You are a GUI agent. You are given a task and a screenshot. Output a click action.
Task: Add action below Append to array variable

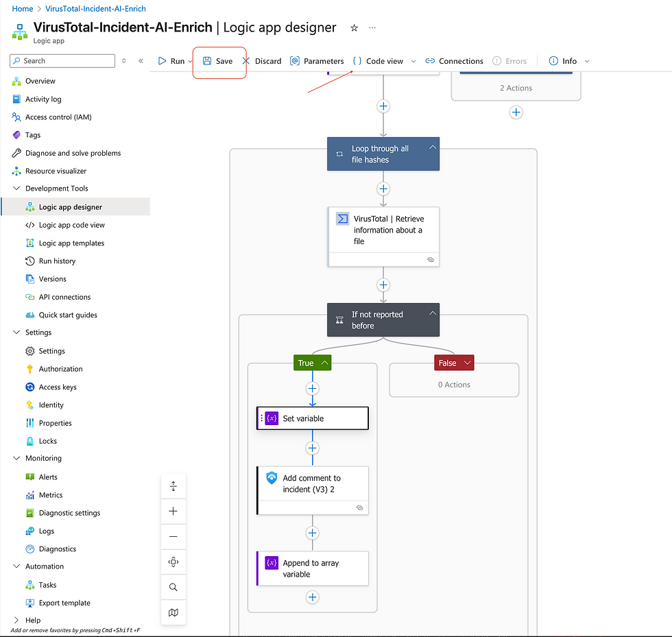point(313,597)
